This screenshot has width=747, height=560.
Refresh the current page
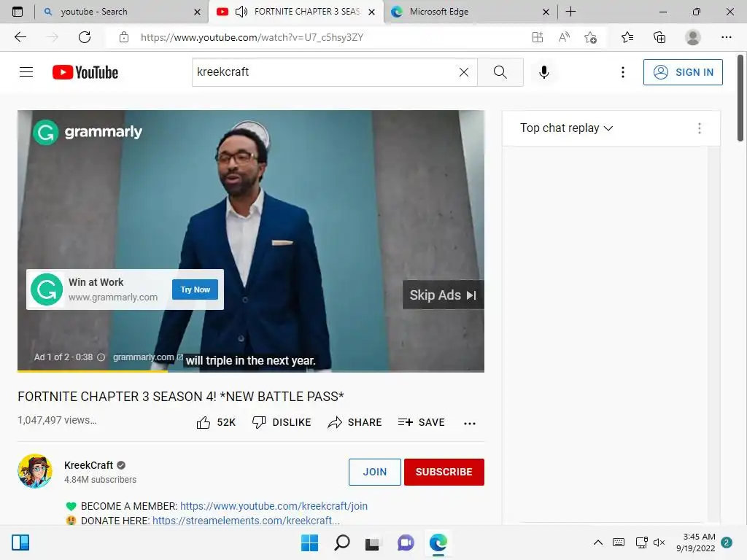point(85,37)
